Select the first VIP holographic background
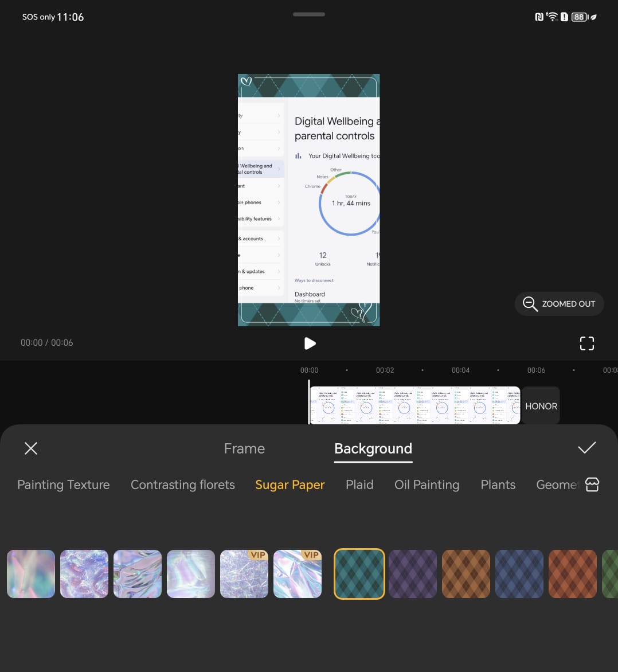The width and height of the screenshot is (618, 672). click(244, 574)
